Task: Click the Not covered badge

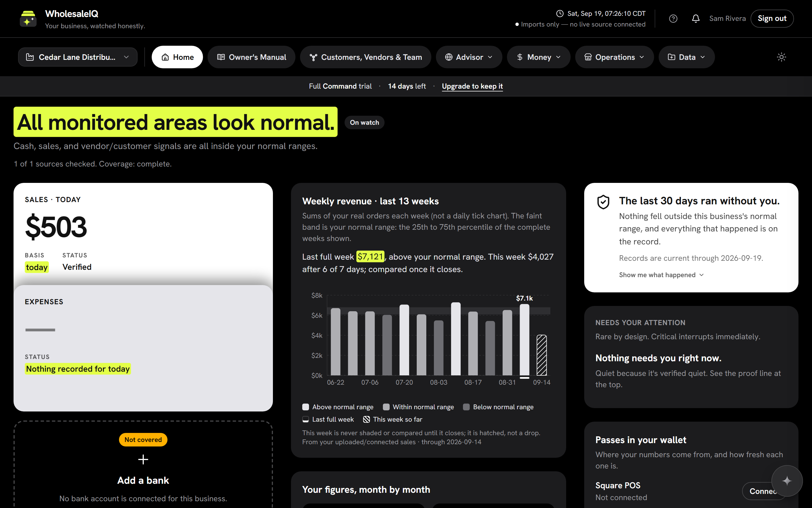Action: click(143, 440)
